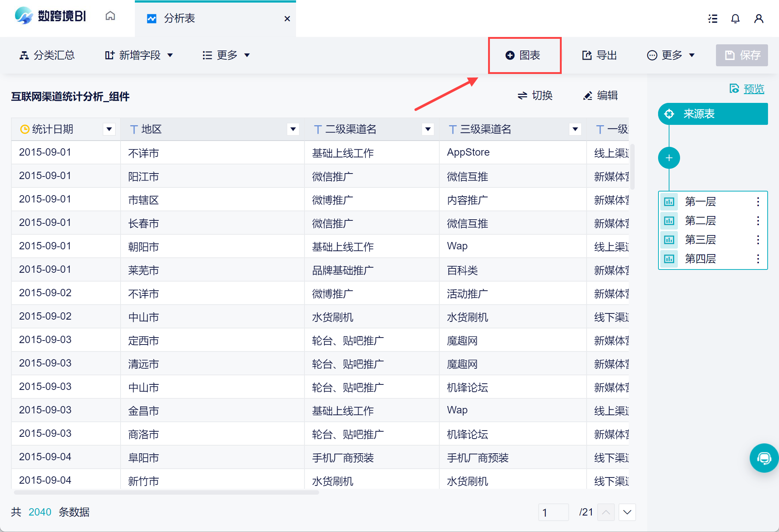
Task: Click the 图表 add chart button
Action: (524, 55)
